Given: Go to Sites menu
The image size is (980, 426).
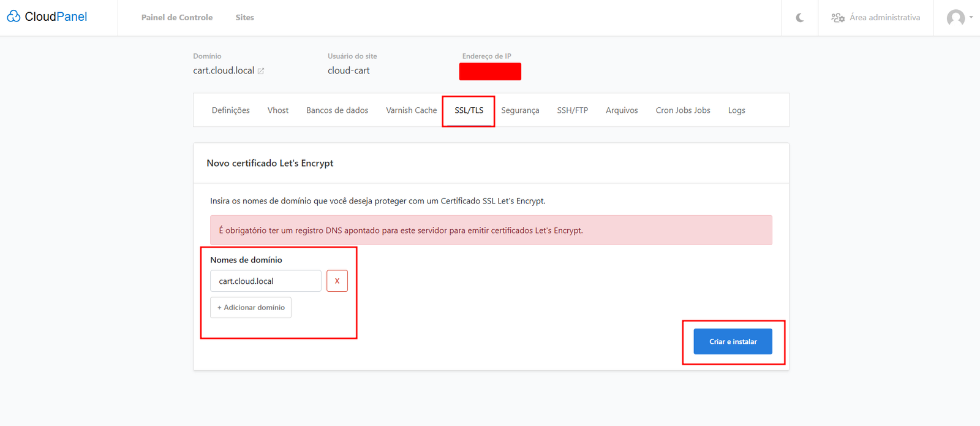Looking at the screenshot, I should 244,18.
